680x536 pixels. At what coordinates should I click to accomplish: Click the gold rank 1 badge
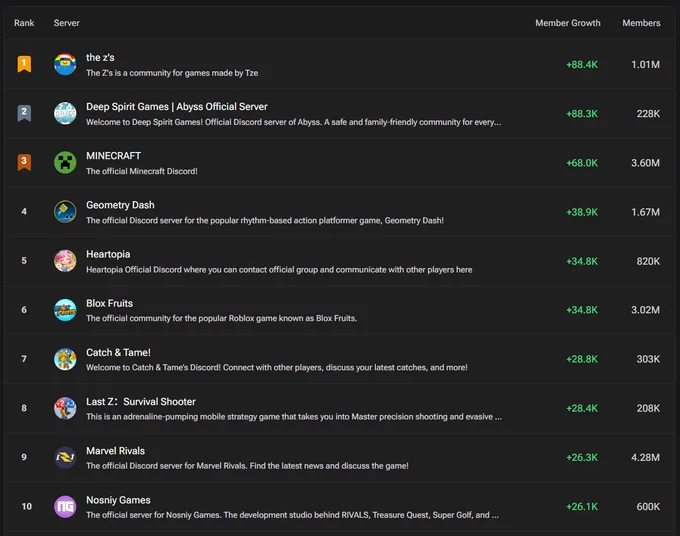click(24, 64)
